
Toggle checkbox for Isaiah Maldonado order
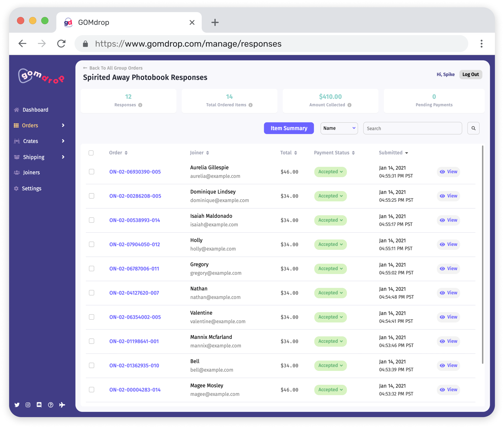(x=92, y=220)
